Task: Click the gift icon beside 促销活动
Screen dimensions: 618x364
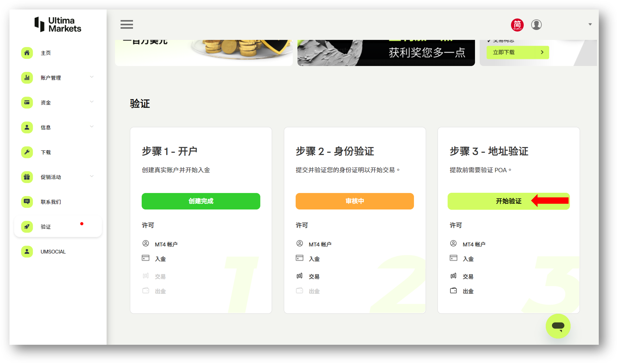Action: [x=27, y=177]
